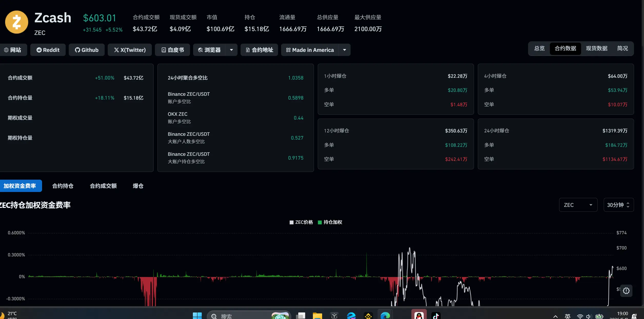Open Microsoft Edge from the taskbar
The image size is (644, 319).
click(x=385, y=316)
